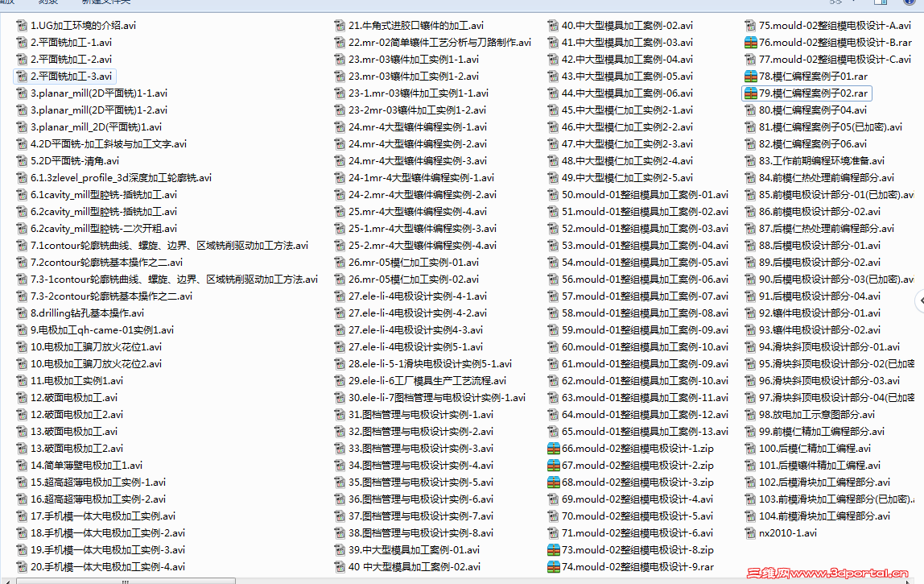Click file name 30.ele-li-7图档管理与电极设计实例-1.avi

click(x=437, y=398)
